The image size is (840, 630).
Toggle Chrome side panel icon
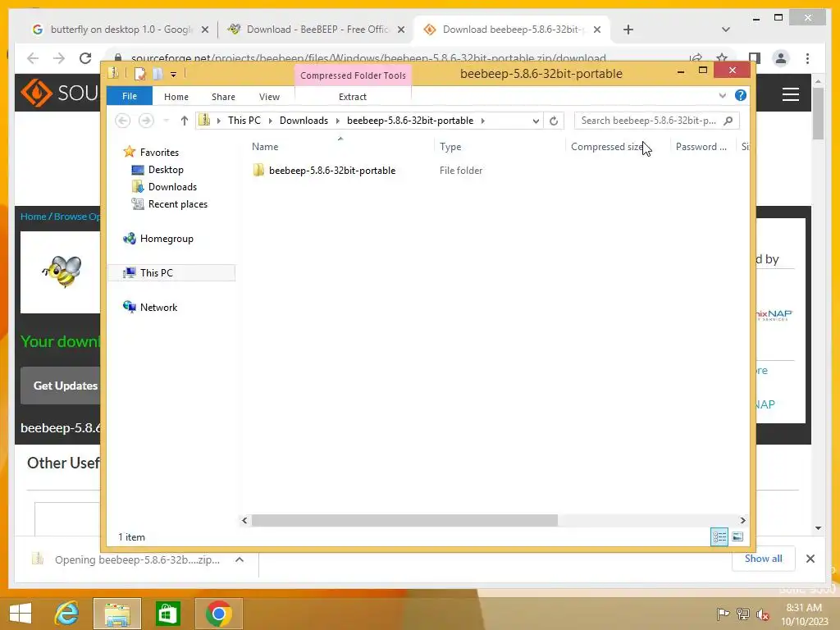pos(755,58)
